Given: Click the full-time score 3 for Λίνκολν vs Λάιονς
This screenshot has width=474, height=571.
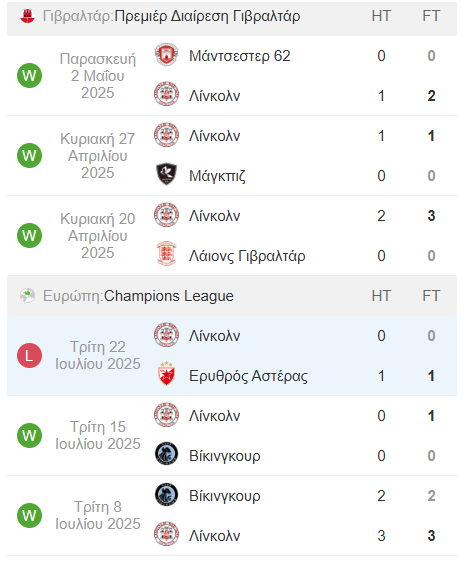Looking at the screenshot, I should point(431,216).
